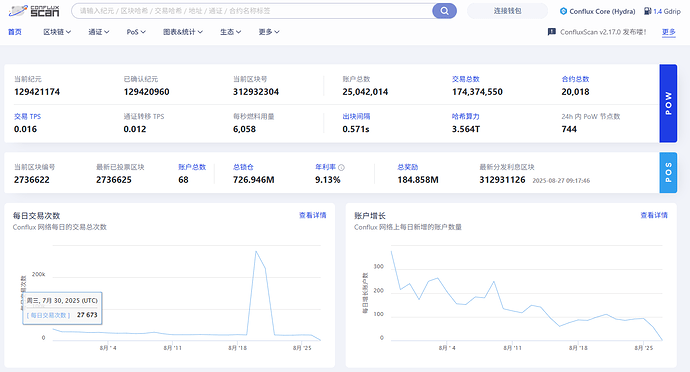
Task: Expand the 区块链 dropdown menu
Action: pos(57,32)
